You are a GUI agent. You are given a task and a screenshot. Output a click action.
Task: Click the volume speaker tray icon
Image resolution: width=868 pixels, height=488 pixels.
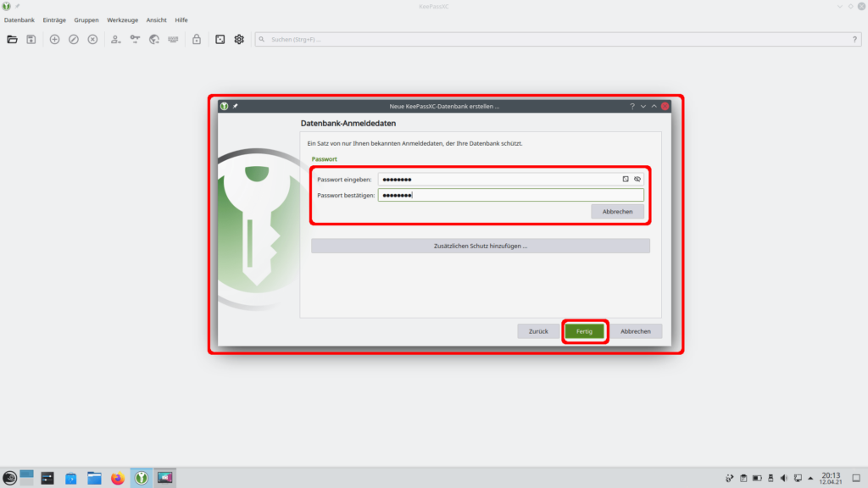[x=784, y=478]
